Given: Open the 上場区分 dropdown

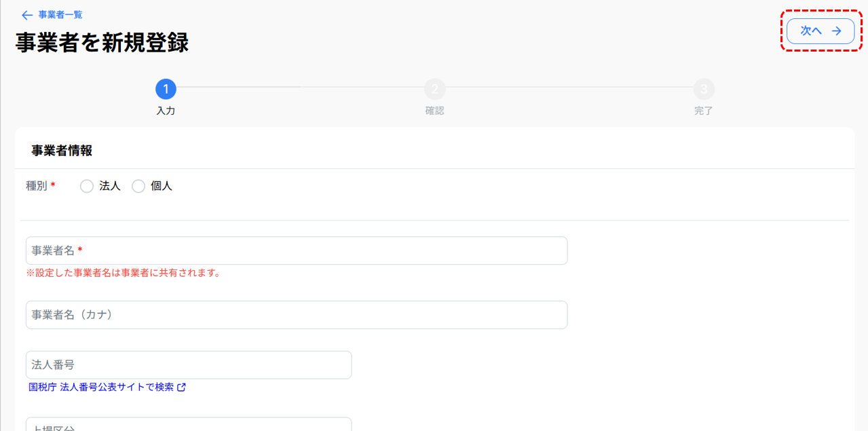Looking at the screenshot, I should [x=189, y=425].
